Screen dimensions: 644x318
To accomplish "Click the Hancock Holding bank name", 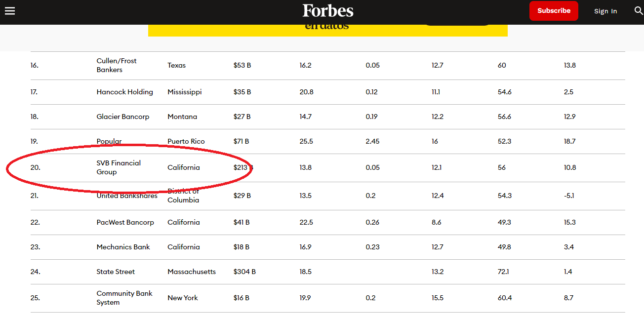I will [x=125, y=92].
